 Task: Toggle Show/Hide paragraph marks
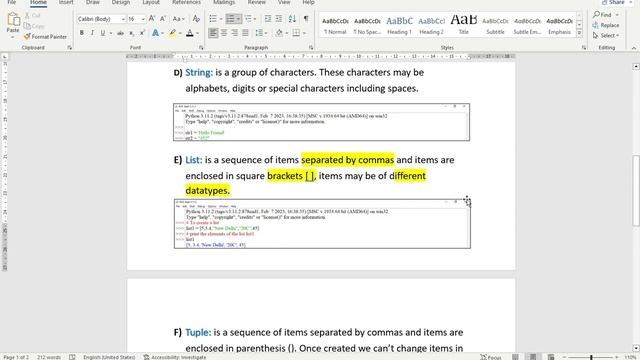coord(306,19)
